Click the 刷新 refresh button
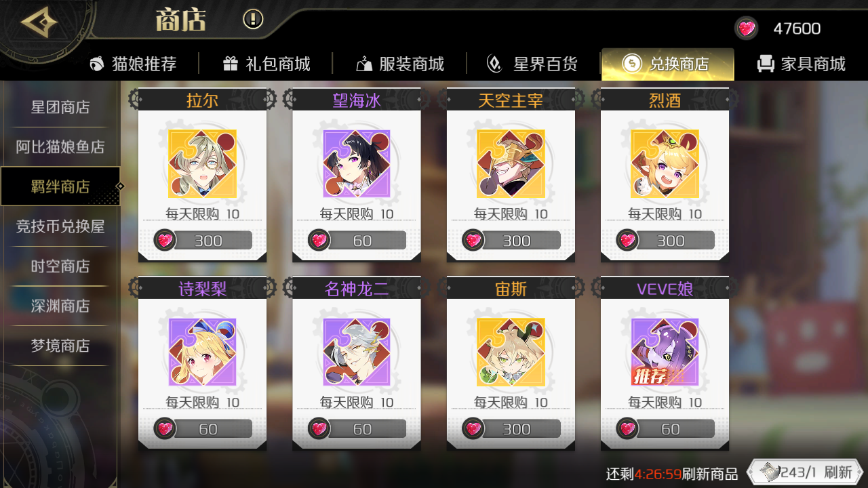 tap(805, 472)
